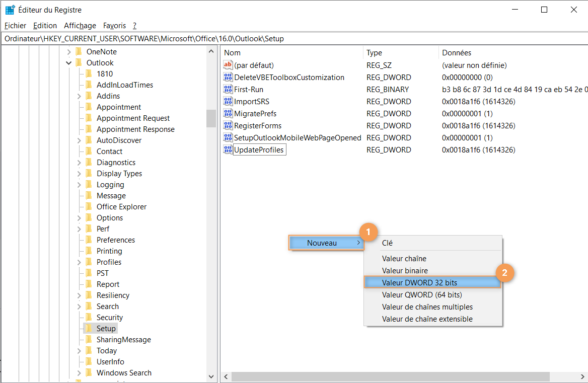Expand the Diagnostics key
The image size is (588, 383).
pos(79,162)
